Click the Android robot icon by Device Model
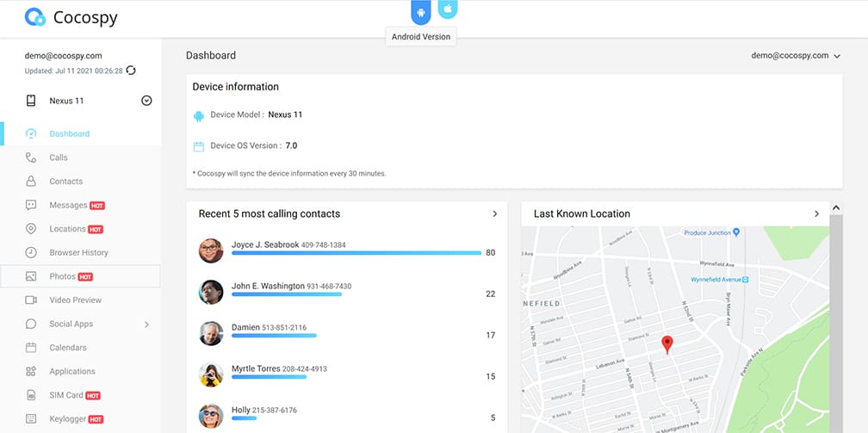 tap(199, 115)
